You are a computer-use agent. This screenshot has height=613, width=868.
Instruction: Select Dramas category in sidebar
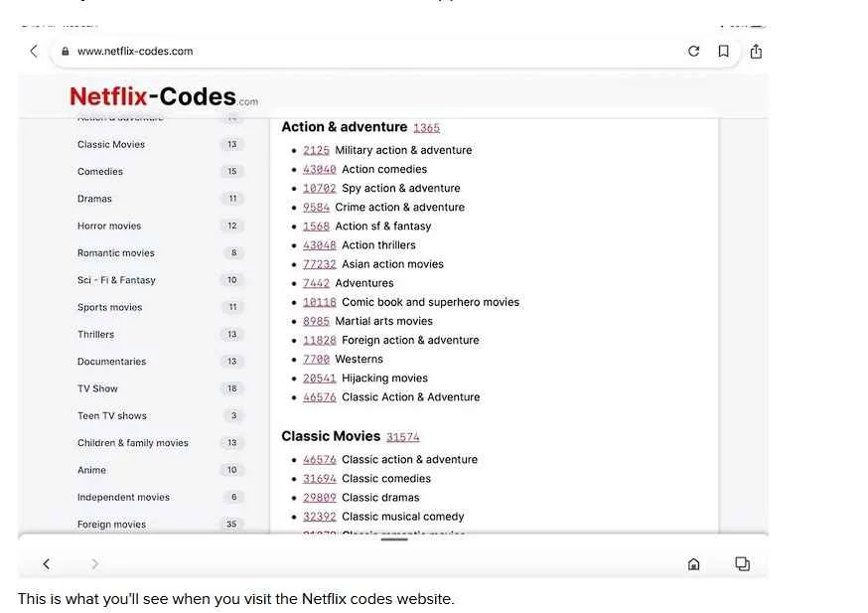click(94, 199)
